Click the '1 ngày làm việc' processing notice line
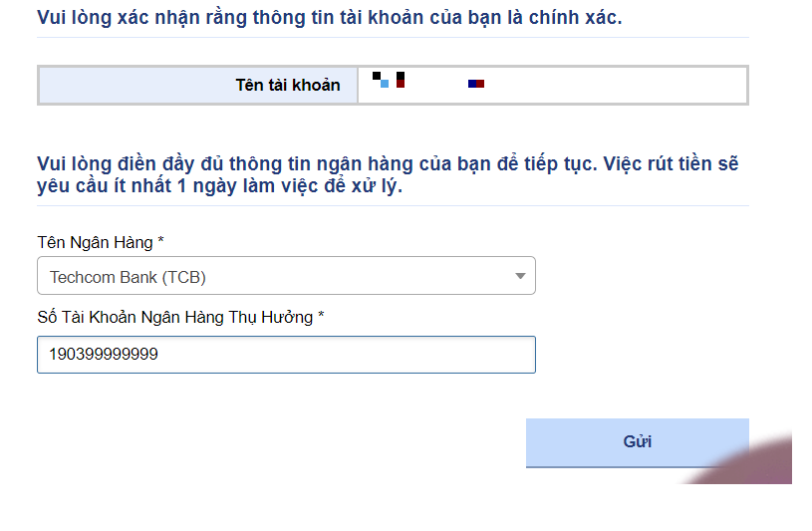This screenshot has width=812, height=531. (x=219, y=186)
